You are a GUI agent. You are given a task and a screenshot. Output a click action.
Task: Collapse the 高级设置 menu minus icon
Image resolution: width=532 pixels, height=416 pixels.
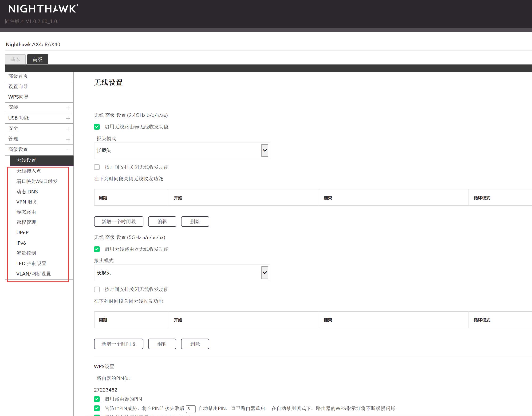tap(68, 150)
